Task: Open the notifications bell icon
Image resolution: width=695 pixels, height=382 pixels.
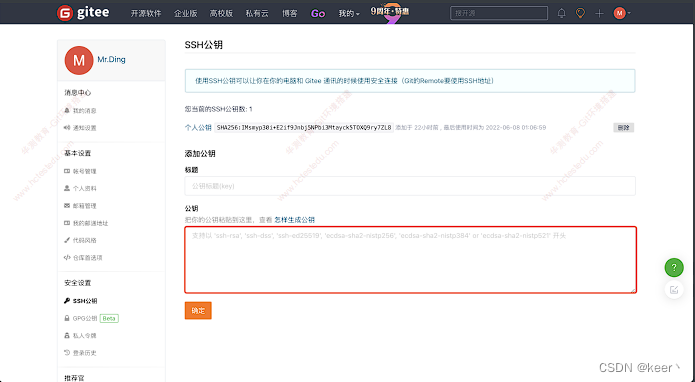Action: click(x=561, y=13)
